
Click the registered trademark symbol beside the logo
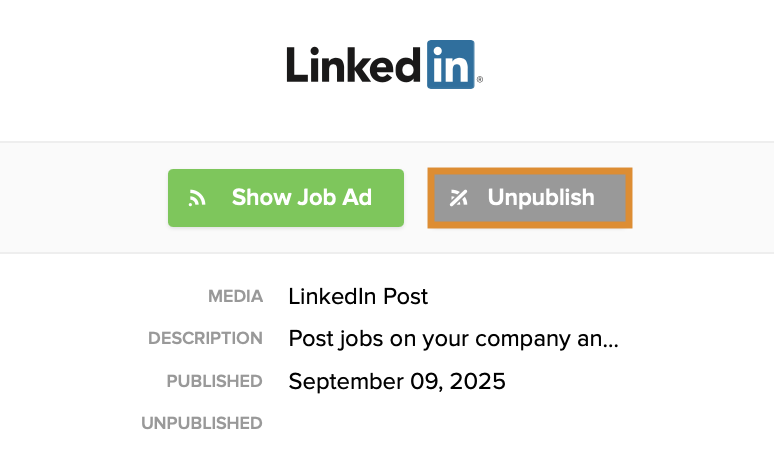click(x=480, y=80)
